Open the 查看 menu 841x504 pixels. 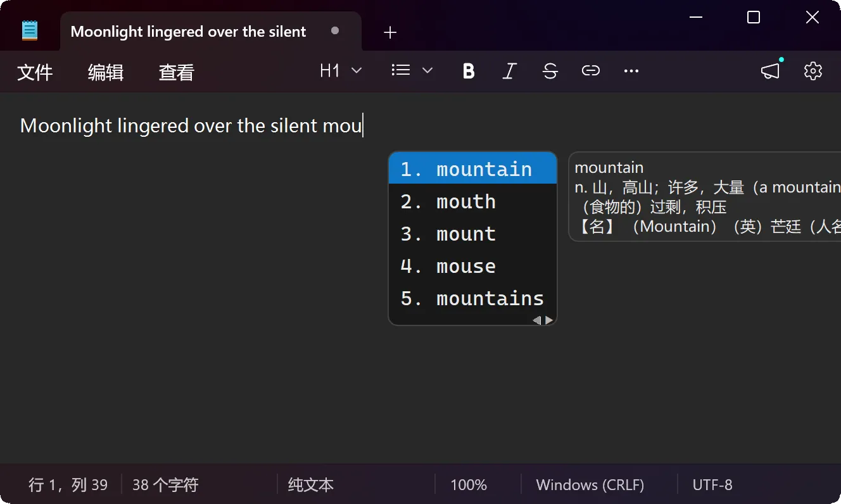click(176, 72)
